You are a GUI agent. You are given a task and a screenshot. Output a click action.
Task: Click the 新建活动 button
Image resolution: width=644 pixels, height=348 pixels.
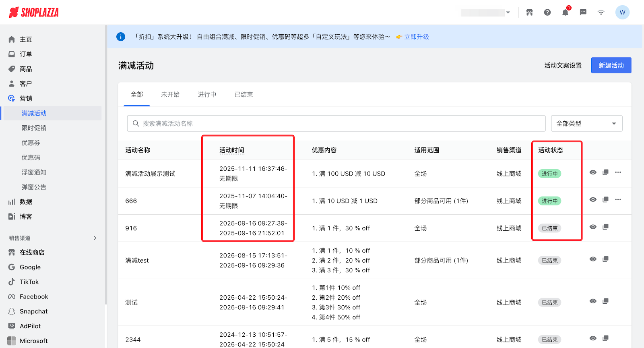click(x=611, y=66)
